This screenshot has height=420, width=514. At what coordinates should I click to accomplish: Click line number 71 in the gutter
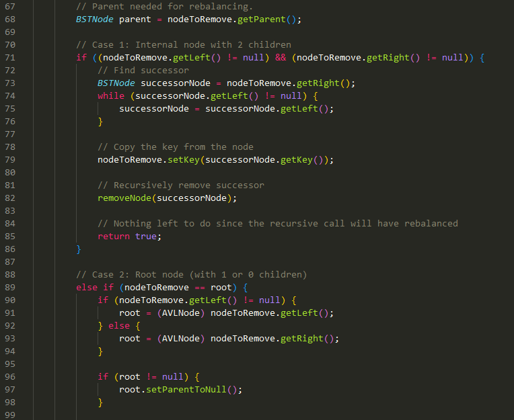(10, 58)
